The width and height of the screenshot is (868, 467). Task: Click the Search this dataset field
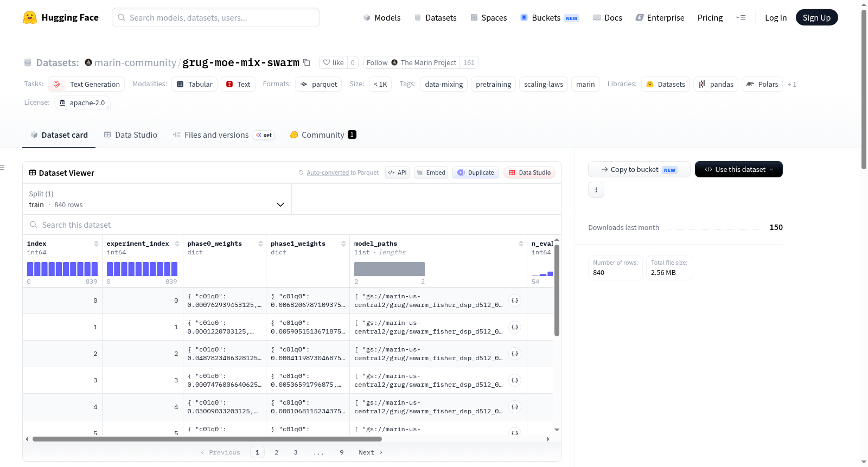tap(292, 225)
